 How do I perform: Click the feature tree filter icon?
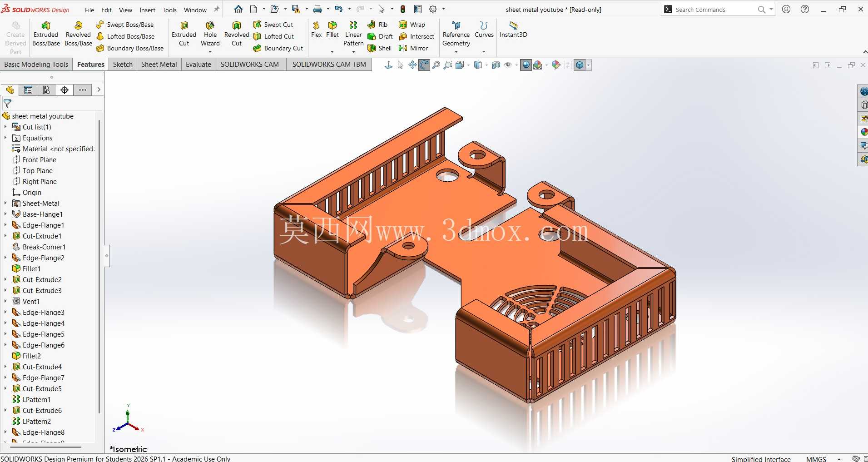click(8, 104)
